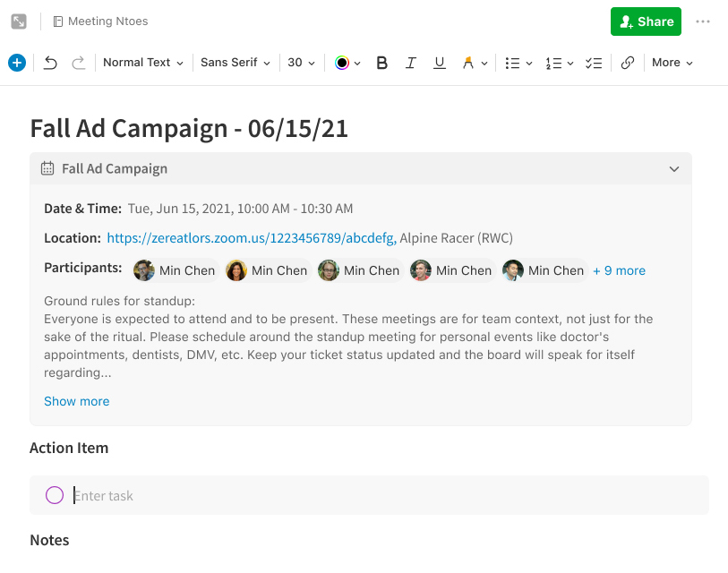Change the font size 30 dropdown
Image resolution: width=728 pixels, height=573 pixels.
click(301, 63)
